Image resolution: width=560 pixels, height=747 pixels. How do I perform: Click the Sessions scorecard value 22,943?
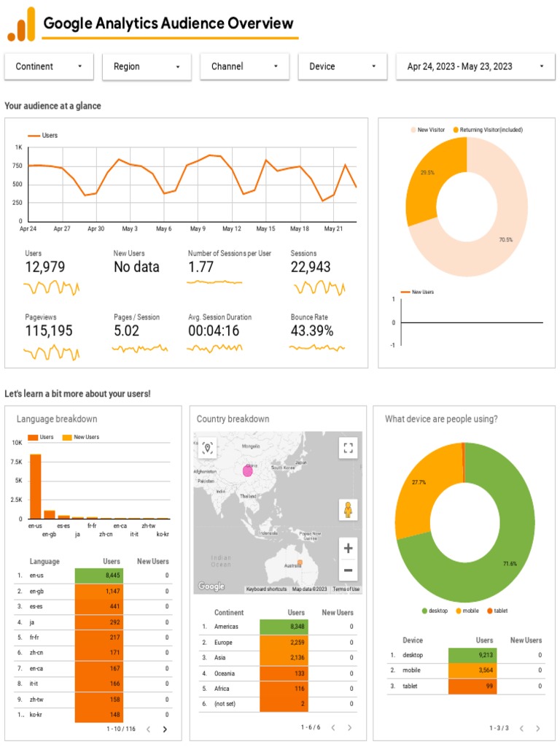pos(311,267)
